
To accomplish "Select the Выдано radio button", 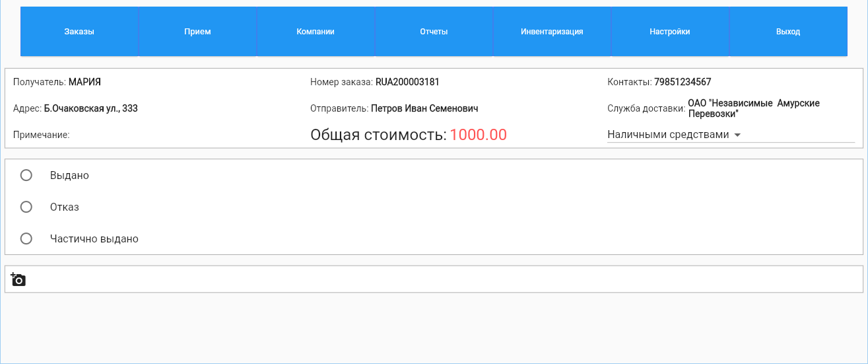I will [26, 175].
